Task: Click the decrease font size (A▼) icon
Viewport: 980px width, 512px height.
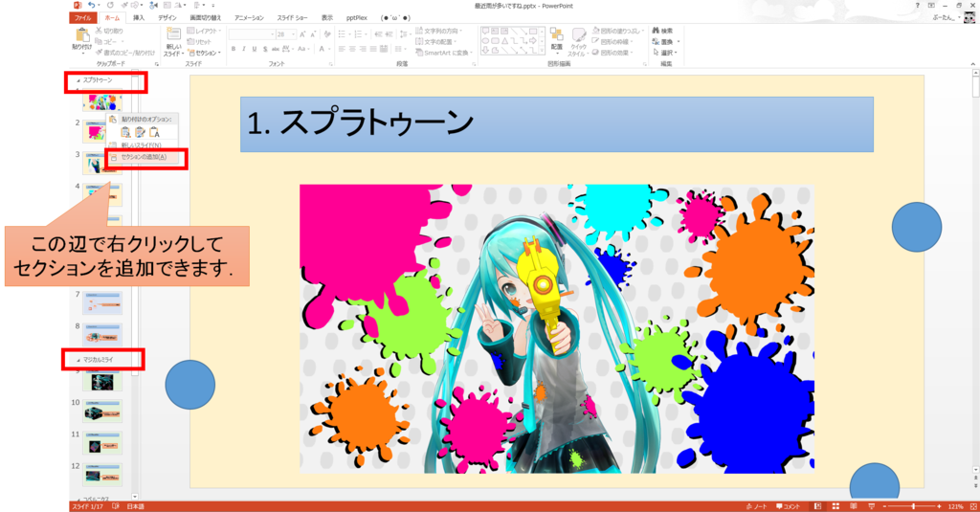Action: point(313,34)
